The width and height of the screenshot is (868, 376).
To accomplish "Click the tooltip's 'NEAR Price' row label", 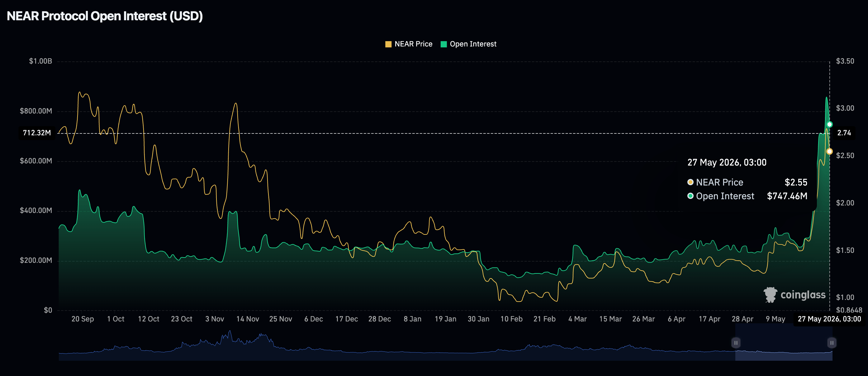I will click(x=719, y=182).
